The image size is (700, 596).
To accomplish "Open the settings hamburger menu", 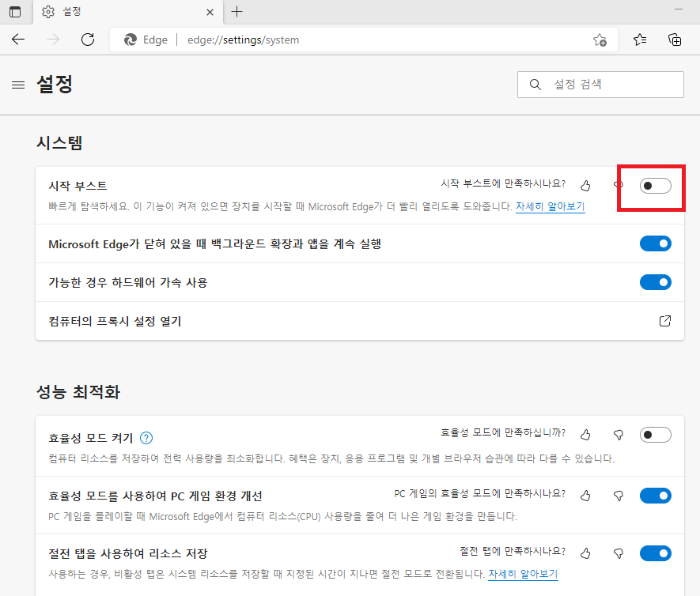I will click(18, 85).
